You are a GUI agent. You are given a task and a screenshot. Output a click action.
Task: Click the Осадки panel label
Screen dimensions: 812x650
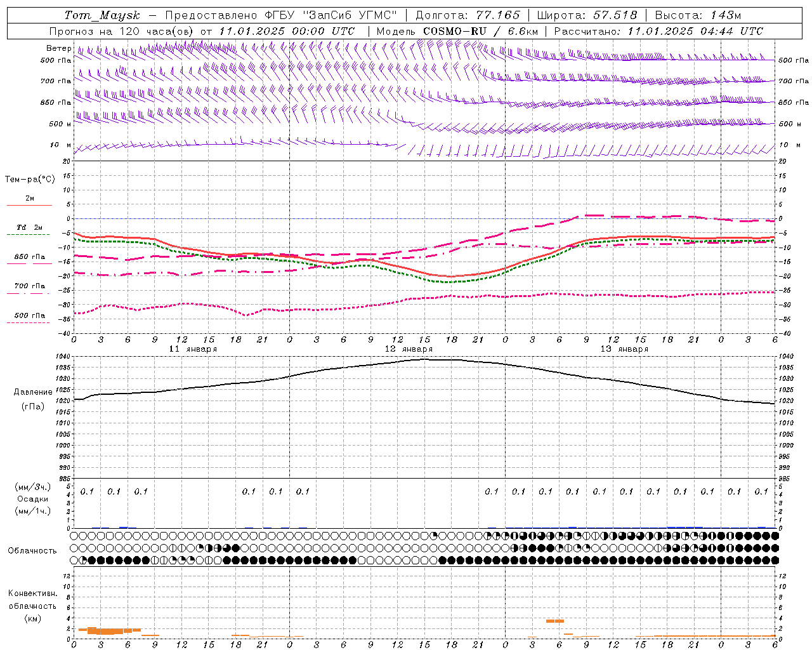[x=33, y=499]
